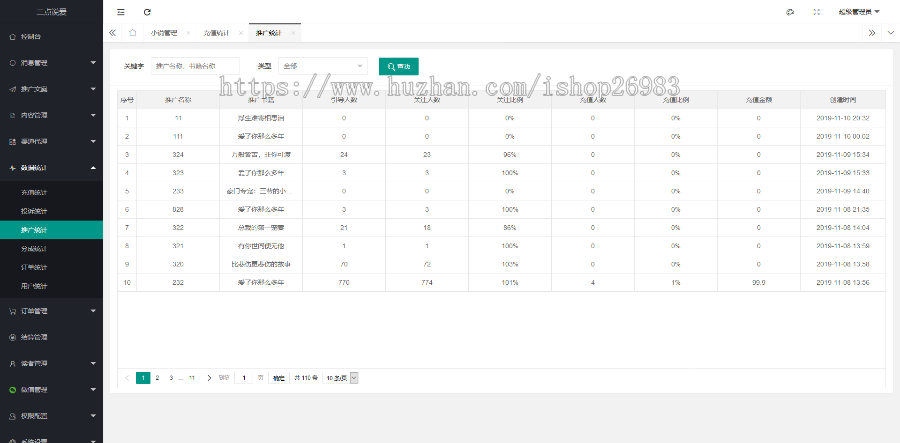Toggle fullscreen mode icon
Image resolution: width=900 pixels, height=443 pixels.
tap(817, 12)
